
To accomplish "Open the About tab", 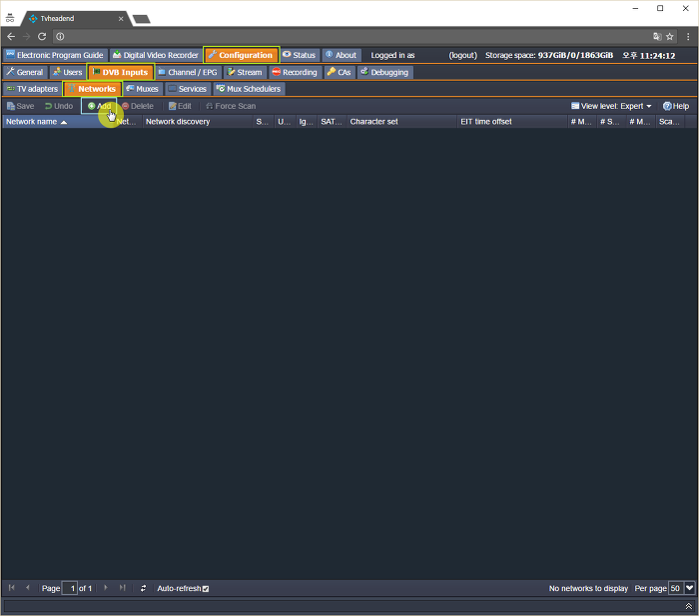I will coord(342,55).
